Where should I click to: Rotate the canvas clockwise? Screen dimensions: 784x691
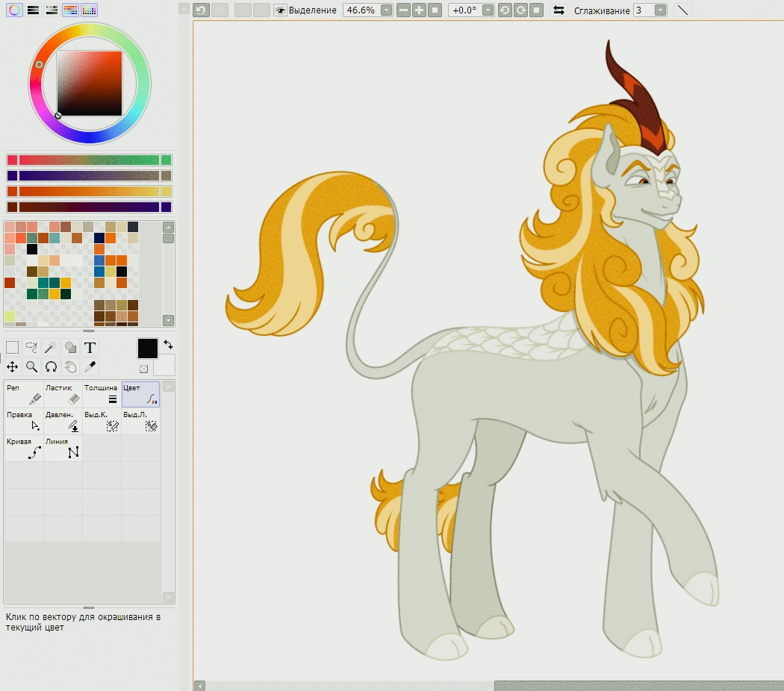coord(520,10)
